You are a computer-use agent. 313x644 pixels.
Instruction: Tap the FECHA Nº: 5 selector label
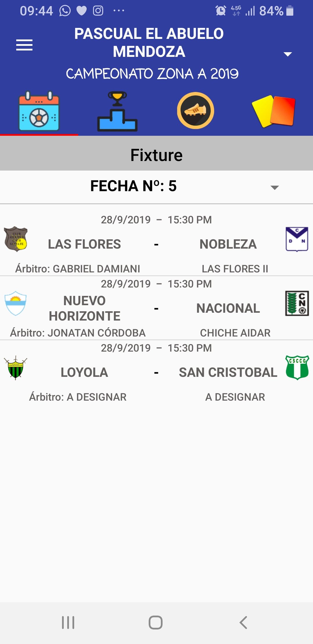coord(133,186)
